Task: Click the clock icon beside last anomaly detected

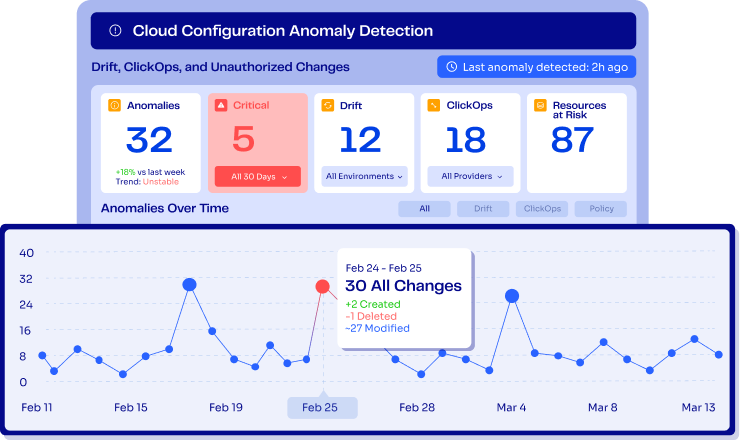Action: [x=451, y=67]
